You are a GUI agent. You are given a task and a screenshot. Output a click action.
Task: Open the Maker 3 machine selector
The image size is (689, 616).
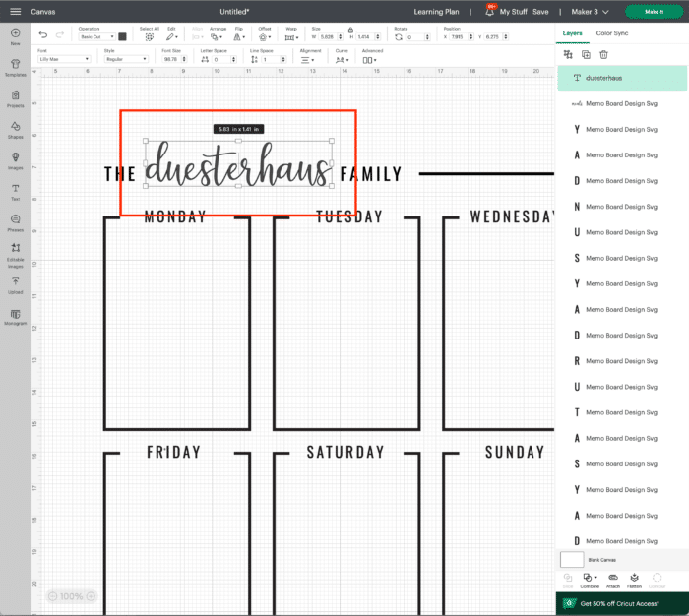point(593,11)
